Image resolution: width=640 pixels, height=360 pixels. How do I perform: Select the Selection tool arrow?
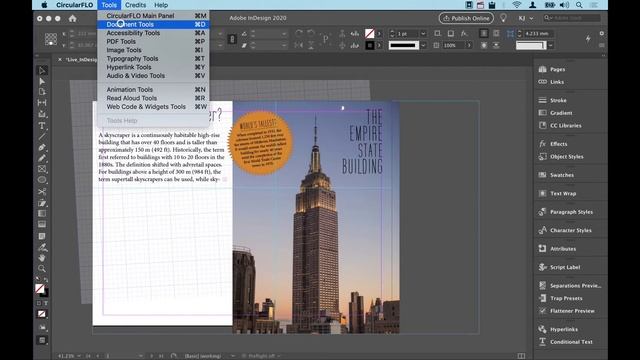point(42,71)
